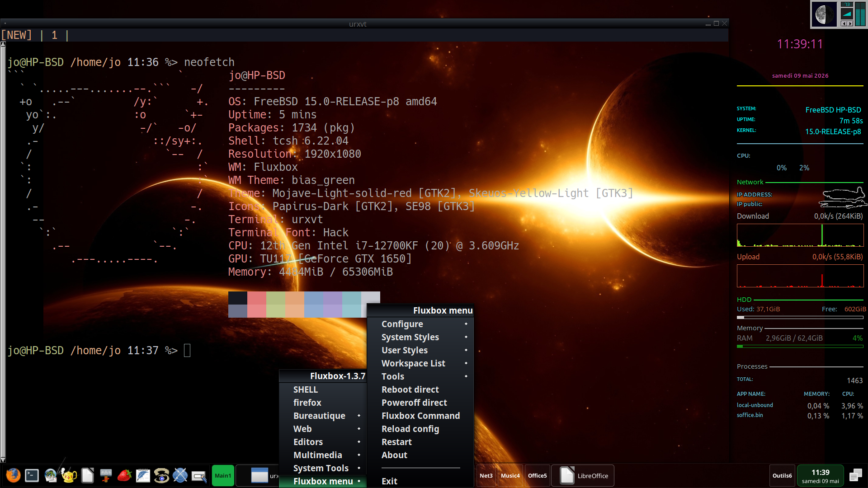The image size is (868, 488).
Task: Launch firefox from Fluxbox-1.3.7 menu
Action: click(323, 403)
